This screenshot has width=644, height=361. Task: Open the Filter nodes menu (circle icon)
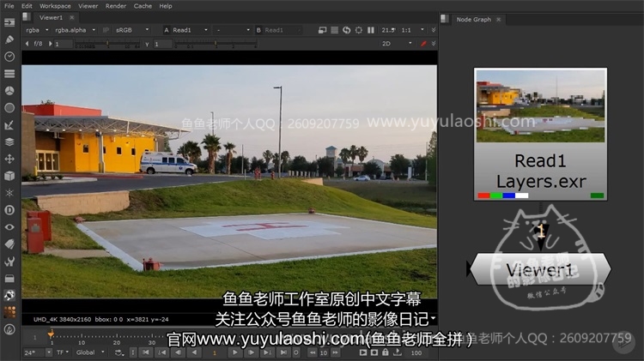9,108
